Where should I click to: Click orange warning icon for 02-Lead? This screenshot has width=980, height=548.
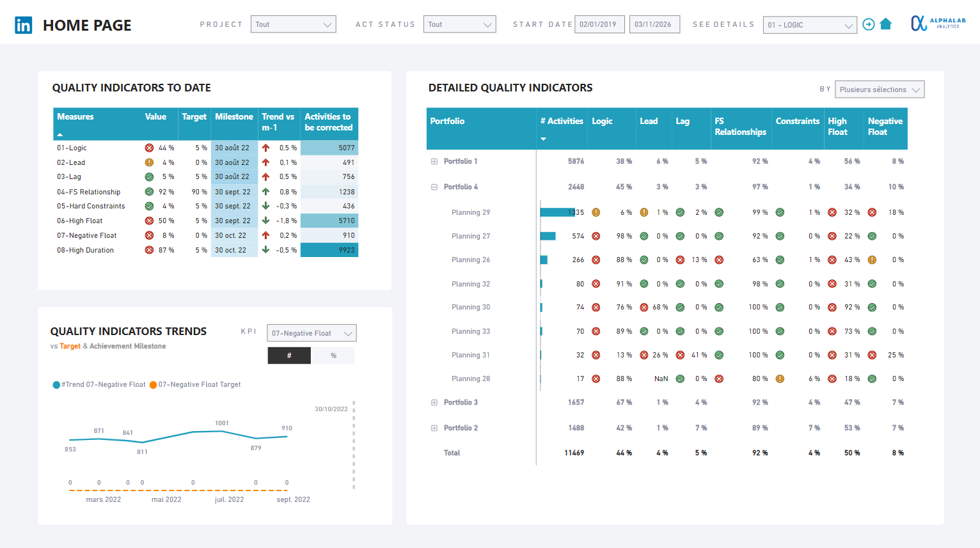149,162
